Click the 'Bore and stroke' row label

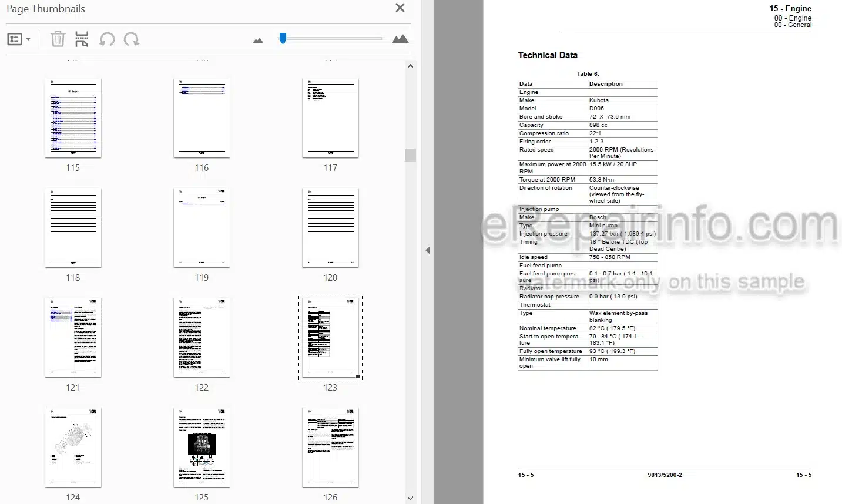541,117
